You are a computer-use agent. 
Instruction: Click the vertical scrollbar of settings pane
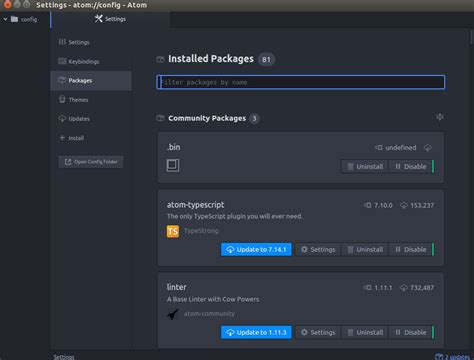point(472,37)
